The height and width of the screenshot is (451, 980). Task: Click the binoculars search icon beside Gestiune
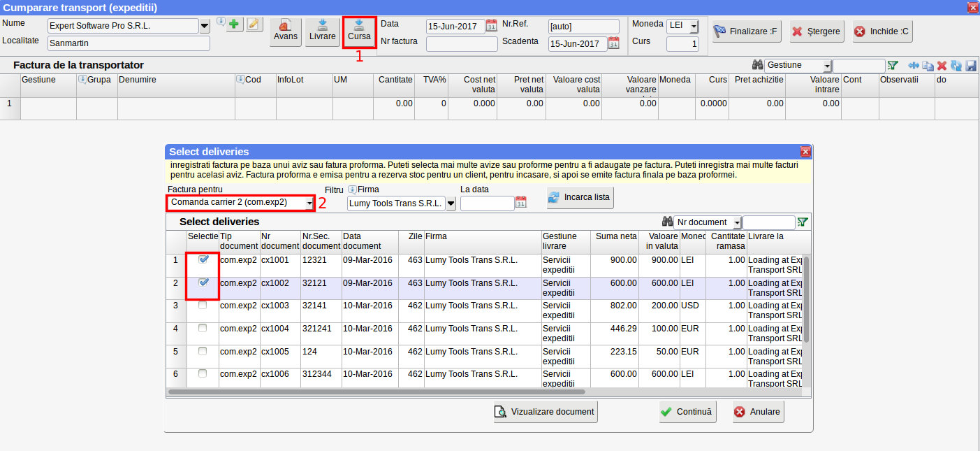pos(757,65)
